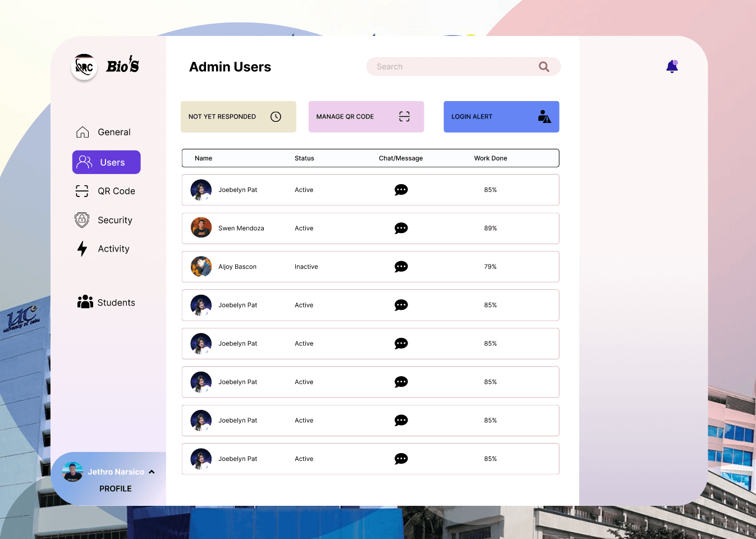Open chat with Aljoy Bascon
This screenshot has width=756, height=539.
point(401,267)
